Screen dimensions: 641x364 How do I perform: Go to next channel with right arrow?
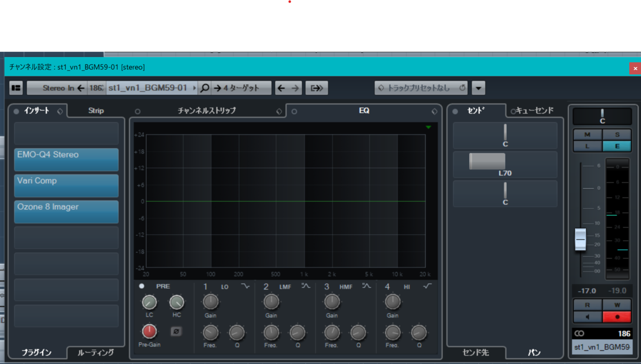pos(295,88)
